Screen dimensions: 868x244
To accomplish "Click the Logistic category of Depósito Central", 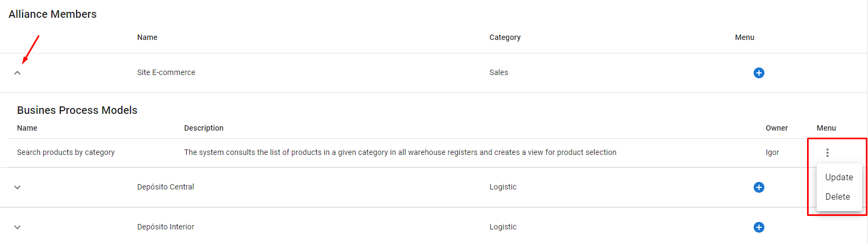I will point(503,187).
